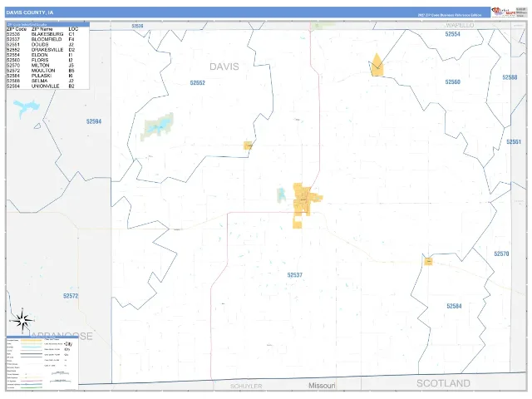Click the 'ZIP Name' column header in the index
The image size is (532, 399).
coord(42,29)
